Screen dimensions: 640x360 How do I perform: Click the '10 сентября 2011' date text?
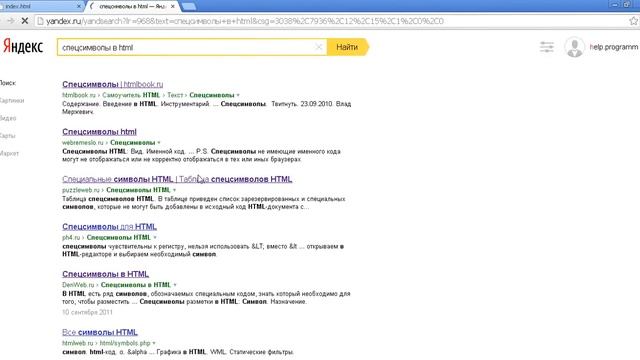[x=87, y=312]
